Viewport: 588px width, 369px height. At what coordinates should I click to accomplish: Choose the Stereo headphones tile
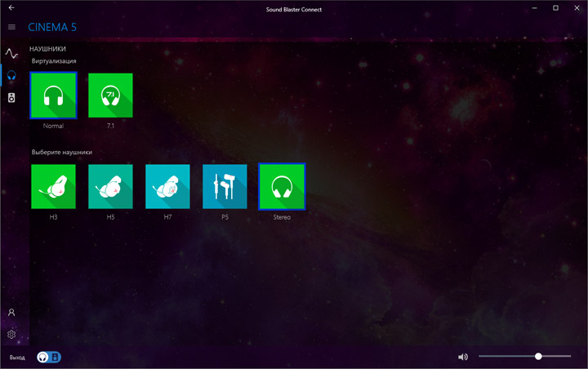click(282, 186)
